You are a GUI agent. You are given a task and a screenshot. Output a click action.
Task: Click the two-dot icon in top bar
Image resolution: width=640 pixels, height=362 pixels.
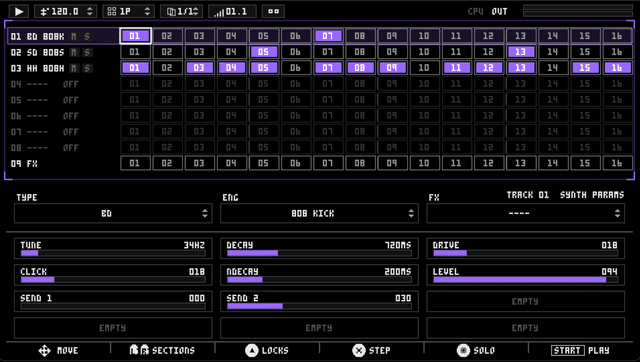[x=273, y=11]
